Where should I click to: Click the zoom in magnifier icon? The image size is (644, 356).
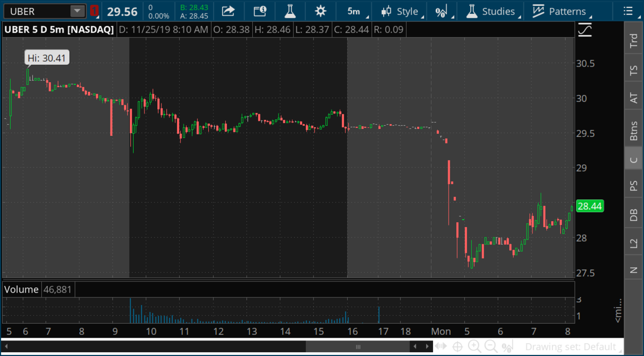coord(474,346)
